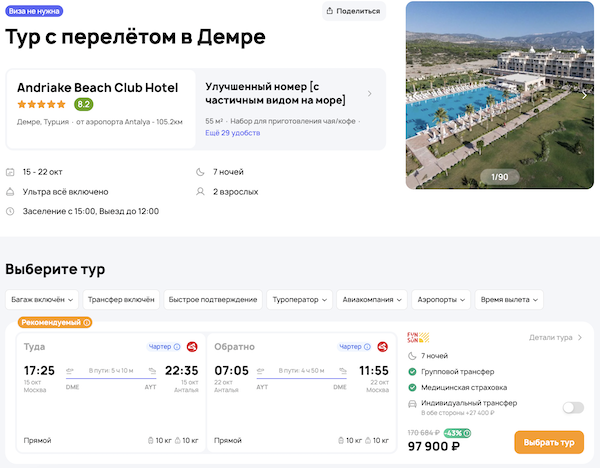Enable the Трансфер включён filter
The height and width of the screenshot is (468, 600).
click(x=120, y=299)
